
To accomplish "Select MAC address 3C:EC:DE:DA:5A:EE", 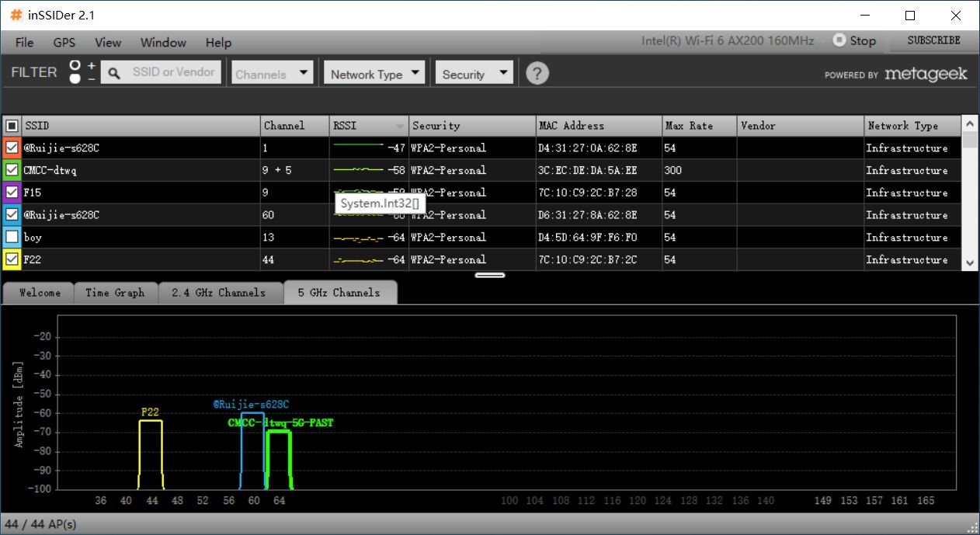I will (x=587, y=171).
